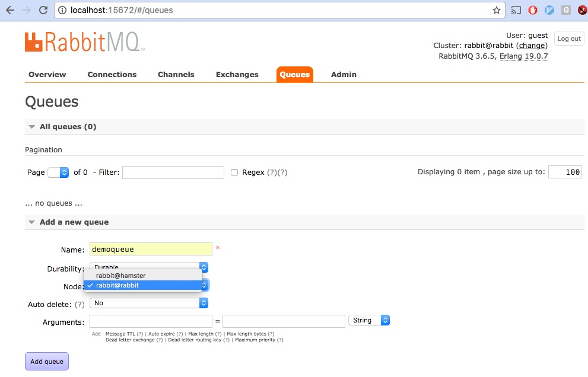Click the Dead letter exchange (?) help link

click(160, 340)
